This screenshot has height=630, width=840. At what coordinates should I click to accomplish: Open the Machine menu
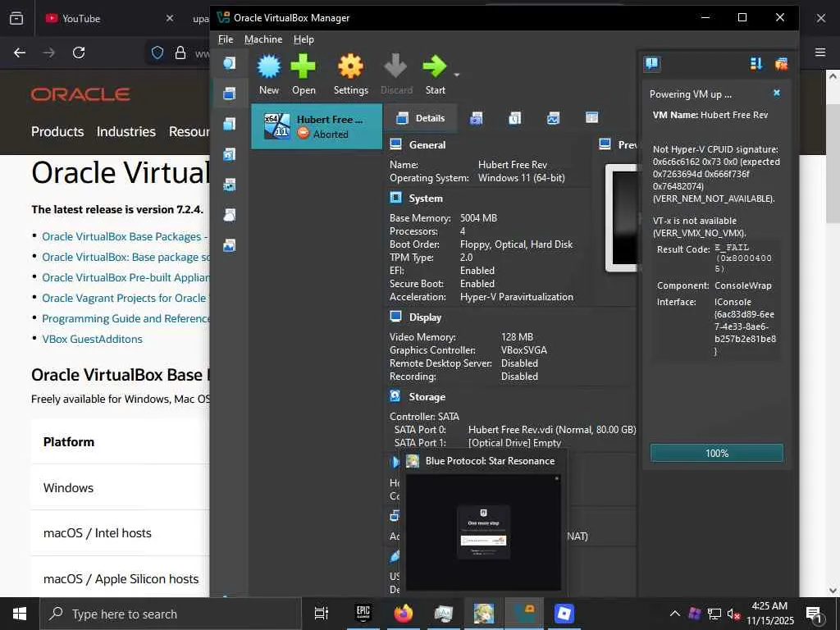pyautogui.click(x=263, y=39)
